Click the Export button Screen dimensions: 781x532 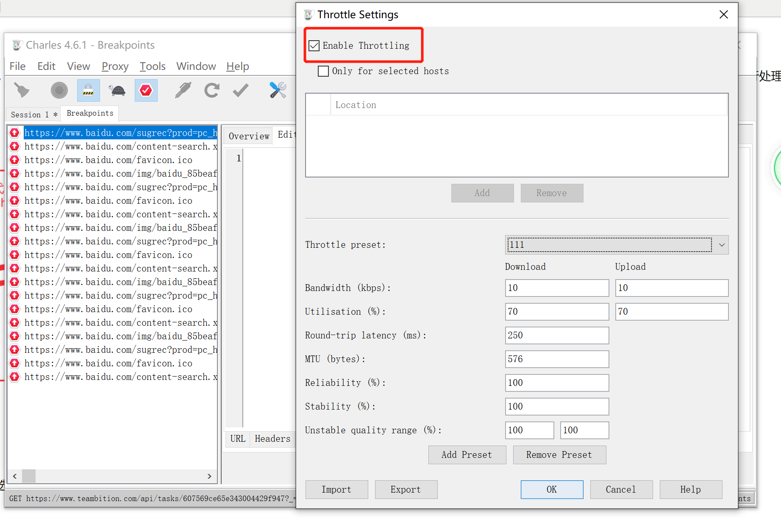click(x=406, y=490)
